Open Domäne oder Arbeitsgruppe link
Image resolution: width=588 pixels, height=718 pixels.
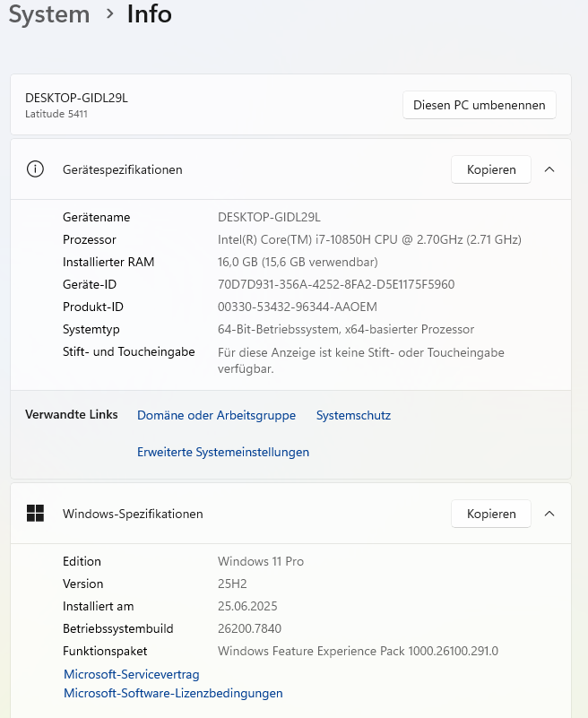point(216,415)
